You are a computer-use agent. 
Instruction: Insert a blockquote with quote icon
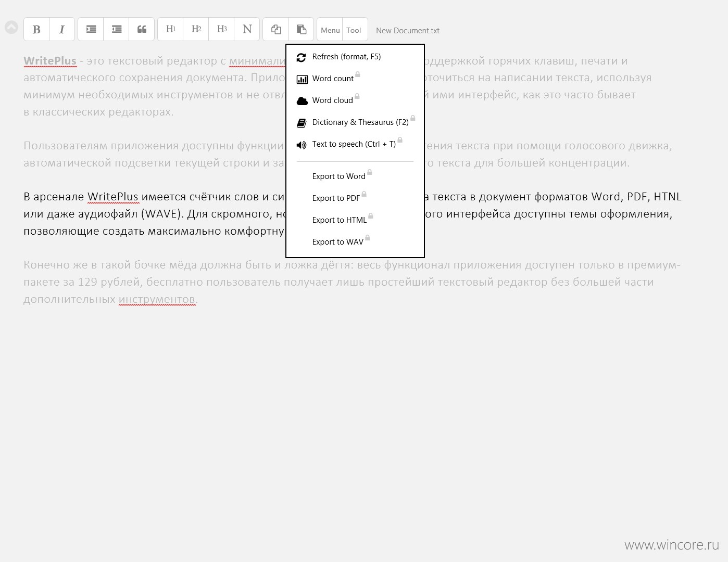click(x=142, y=29)
